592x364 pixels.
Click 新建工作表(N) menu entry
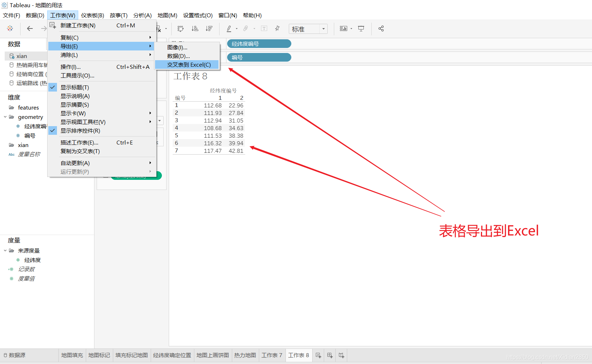click(102, 25)
